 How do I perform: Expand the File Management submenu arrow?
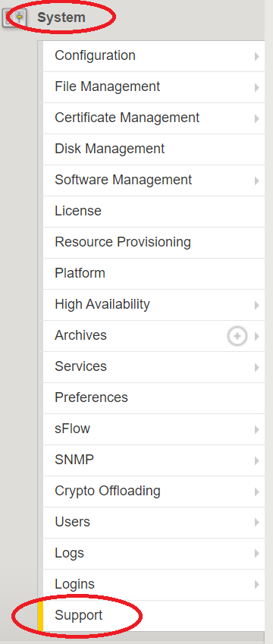(256, 87)
